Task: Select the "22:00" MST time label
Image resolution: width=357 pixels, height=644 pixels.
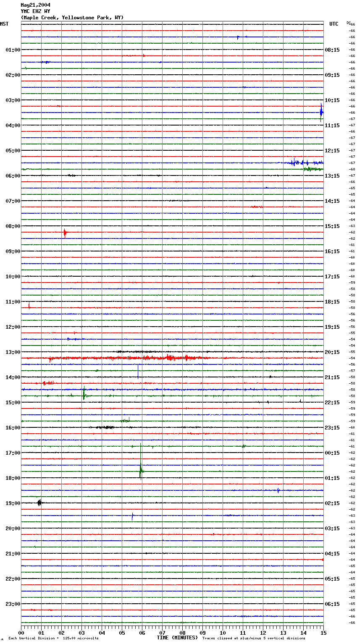Action: tap(13, 579)
